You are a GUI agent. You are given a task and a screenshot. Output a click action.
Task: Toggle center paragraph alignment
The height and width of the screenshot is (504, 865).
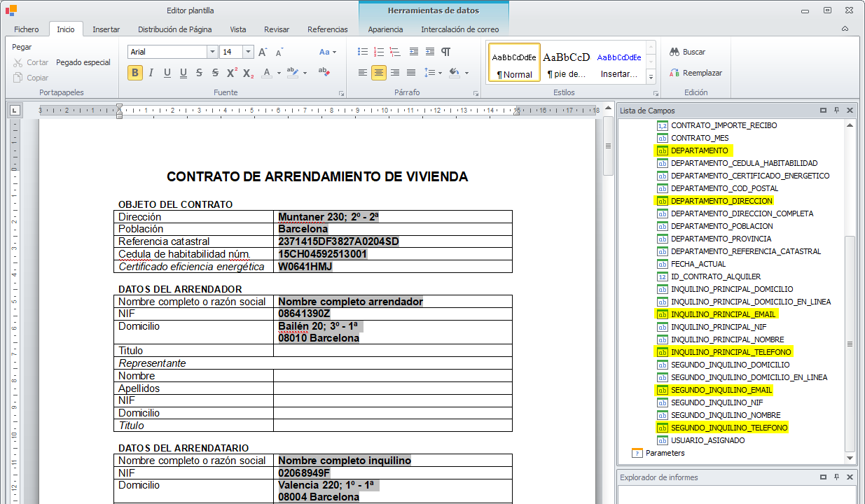click(x=378, y=73)
